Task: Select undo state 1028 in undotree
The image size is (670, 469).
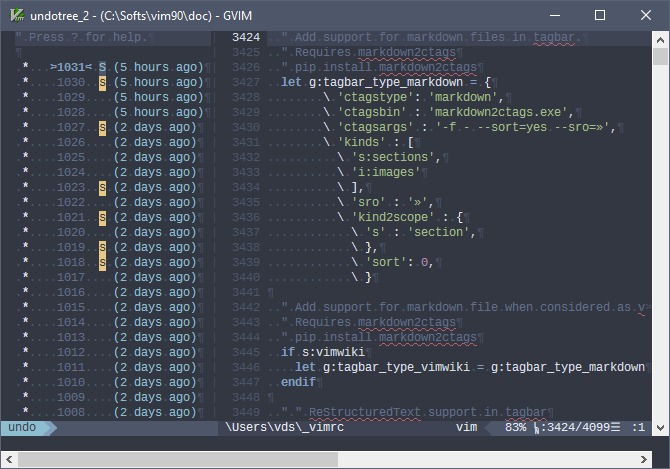Action: coord(112,112)
